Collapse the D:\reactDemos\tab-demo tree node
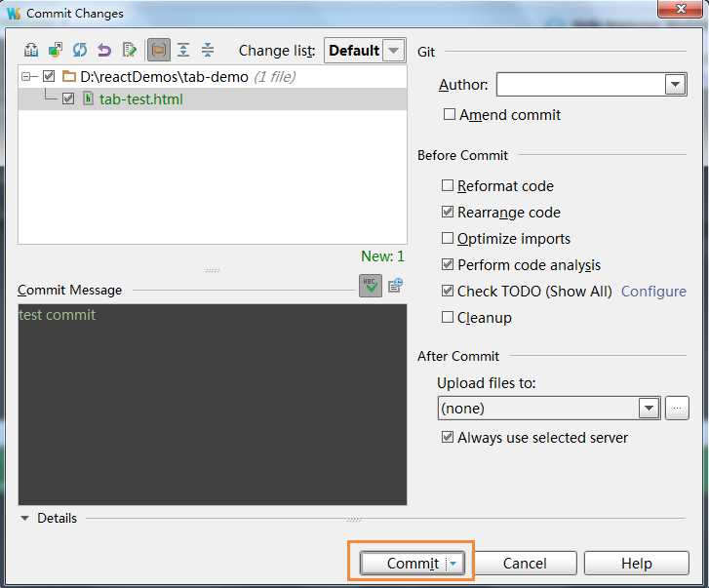Screen dimensions: 709x588 click(x=26, y=76)
